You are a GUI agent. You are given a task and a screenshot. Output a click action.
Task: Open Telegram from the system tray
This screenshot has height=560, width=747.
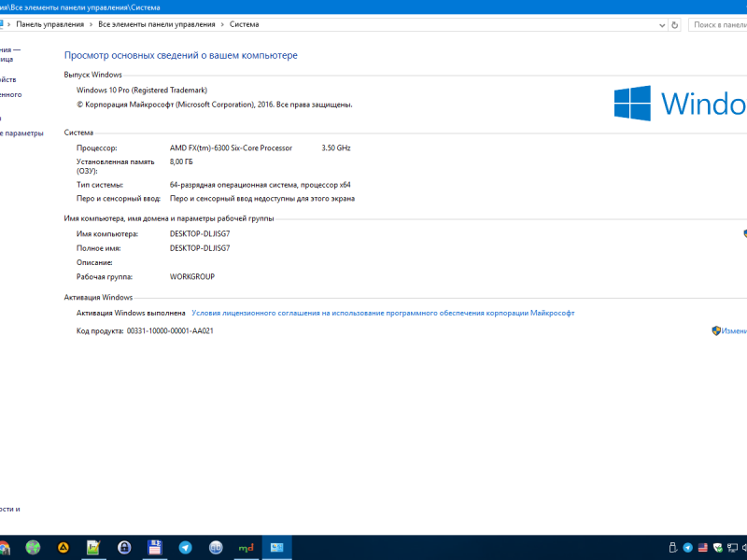coord(688,548)
